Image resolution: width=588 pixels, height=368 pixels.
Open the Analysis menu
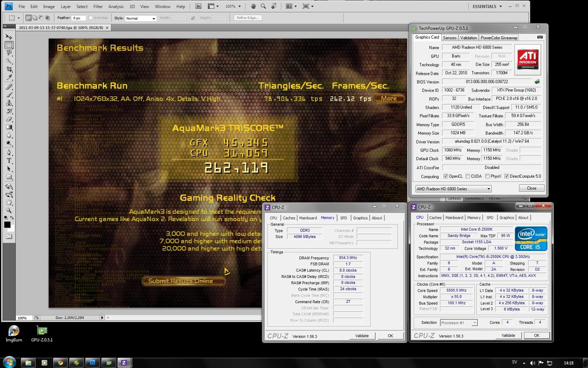point(116,6)
